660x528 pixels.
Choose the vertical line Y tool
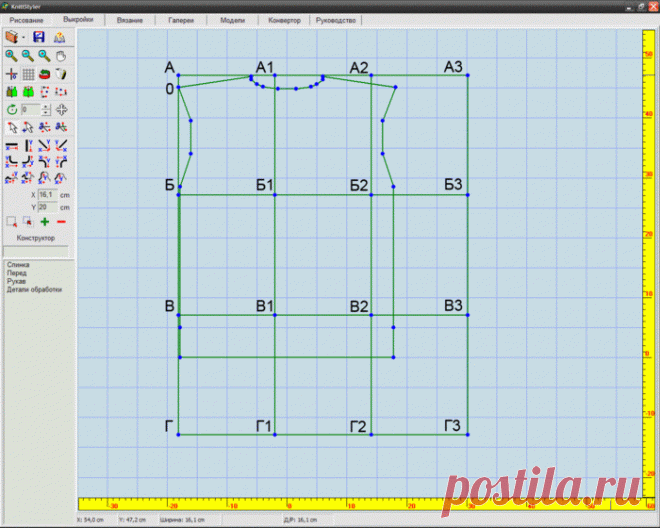(x=28, y=146)
